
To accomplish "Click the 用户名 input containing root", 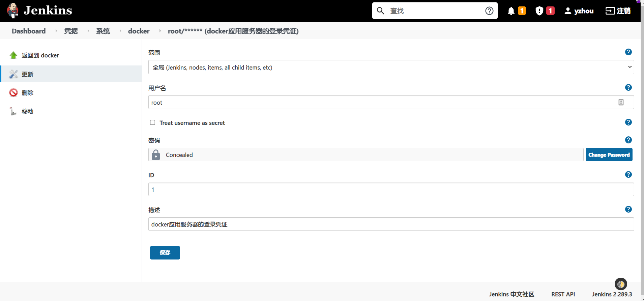I will (391, 102).
